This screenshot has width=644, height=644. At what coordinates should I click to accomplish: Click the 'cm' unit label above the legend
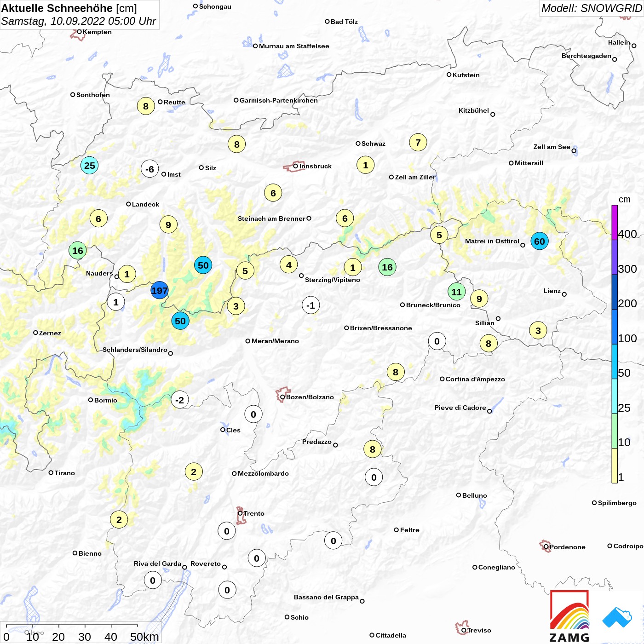point(625,199)
